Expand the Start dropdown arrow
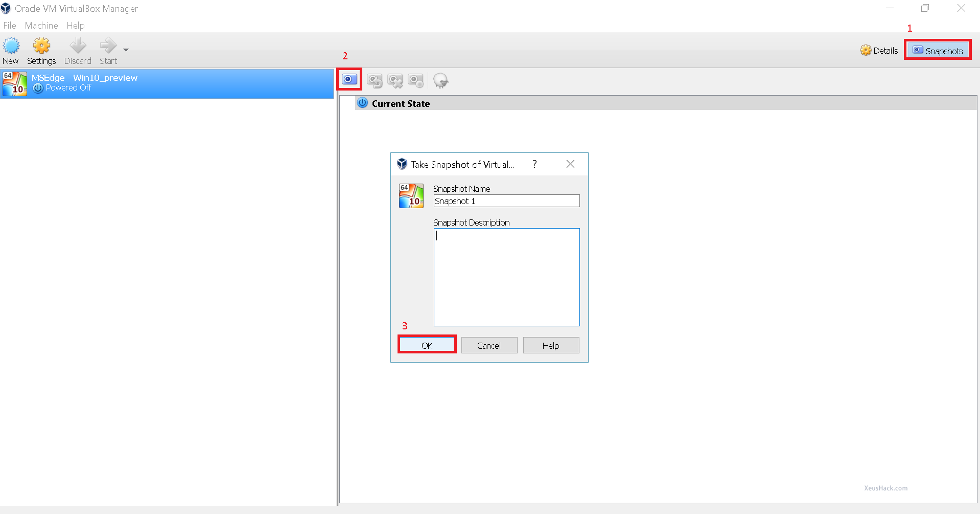Viewport: 980px width, 514px height. (126, 50)
